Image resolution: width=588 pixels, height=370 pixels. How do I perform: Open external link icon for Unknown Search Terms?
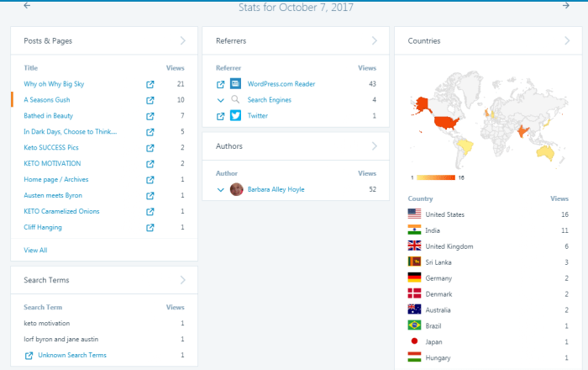pyautogui.click(x=29, y=356)
